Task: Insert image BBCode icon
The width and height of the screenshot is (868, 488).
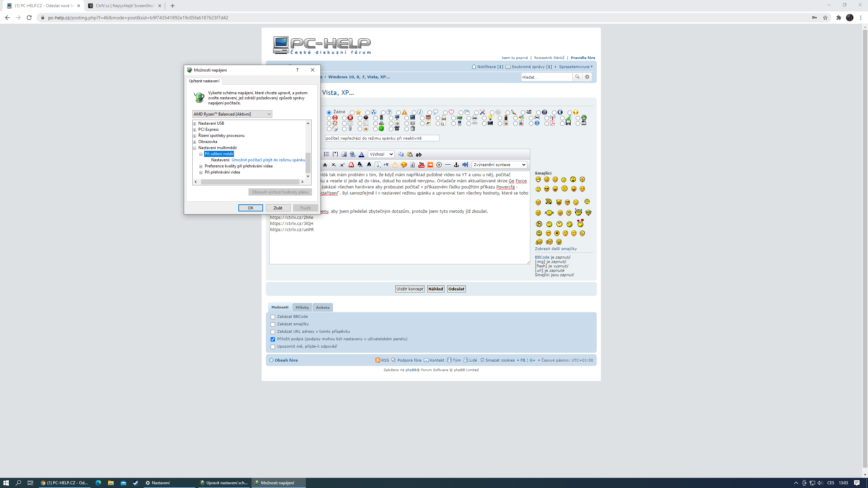Action: click(x=344, y=154)
